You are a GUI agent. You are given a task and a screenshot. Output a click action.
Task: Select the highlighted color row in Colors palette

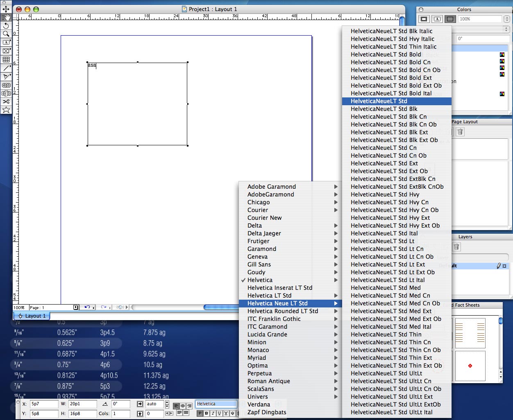[480, 48]
